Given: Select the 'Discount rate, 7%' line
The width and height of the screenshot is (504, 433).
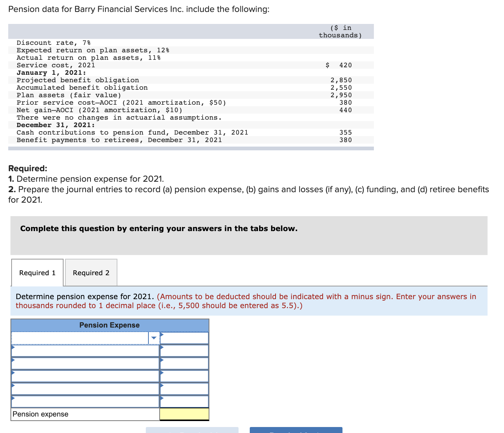Looking at the screenshot, I should tap(53, 43).
